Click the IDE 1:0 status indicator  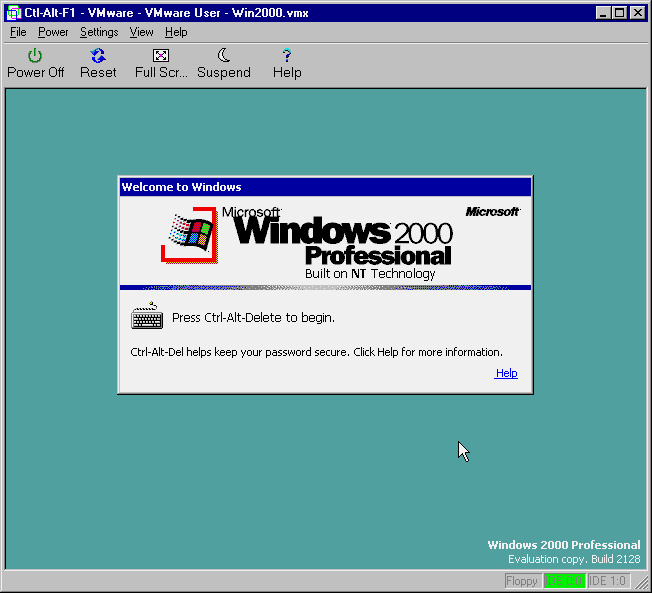[608, 581]
